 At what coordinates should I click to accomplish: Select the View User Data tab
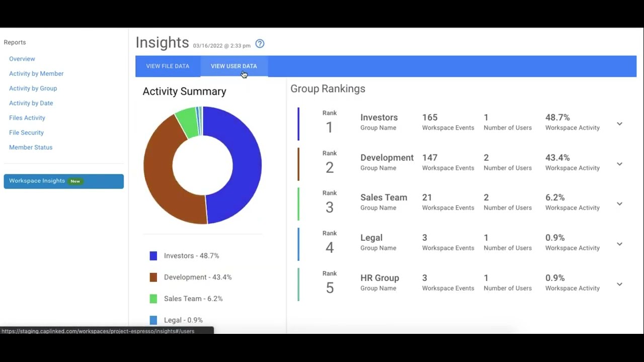234,66
